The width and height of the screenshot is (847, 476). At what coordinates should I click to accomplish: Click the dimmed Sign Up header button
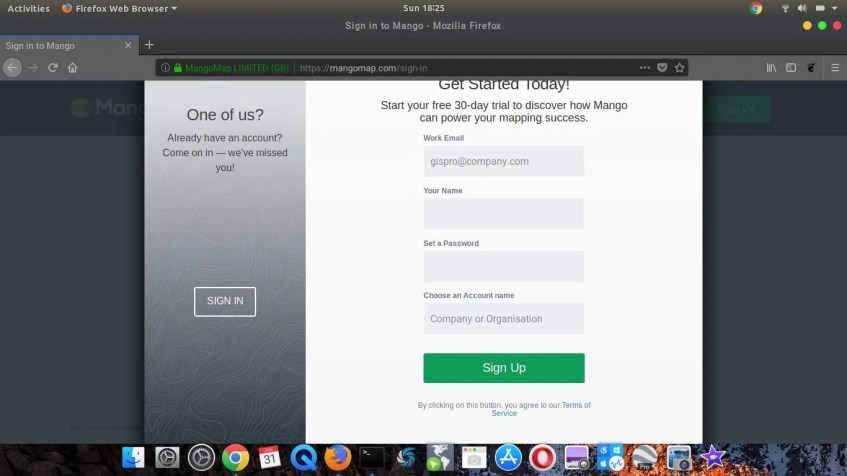737,109
